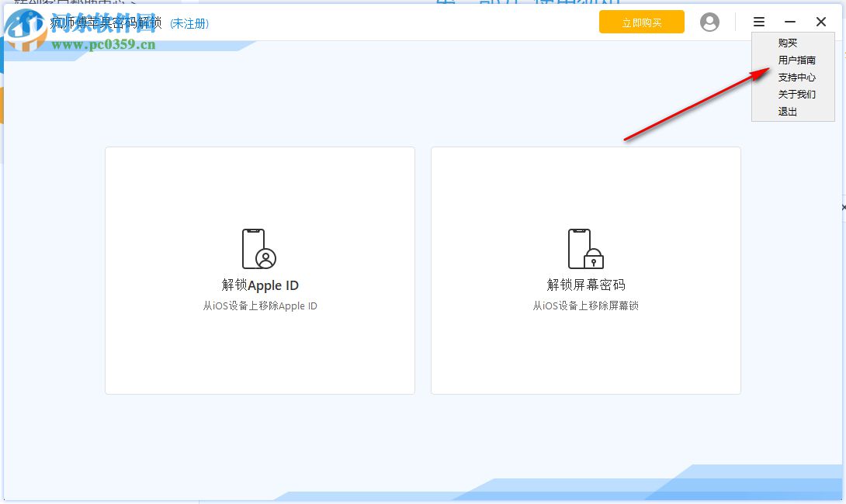This screenshot has width=846, height=504.
Task: Click the lock badge on screen unlock icon
Action: 593,258
